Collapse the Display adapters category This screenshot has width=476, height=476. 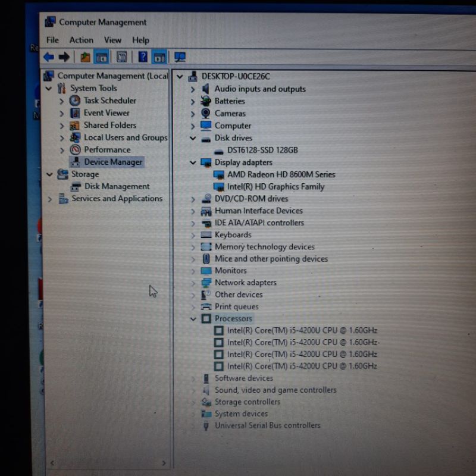[x=193, y=162]
